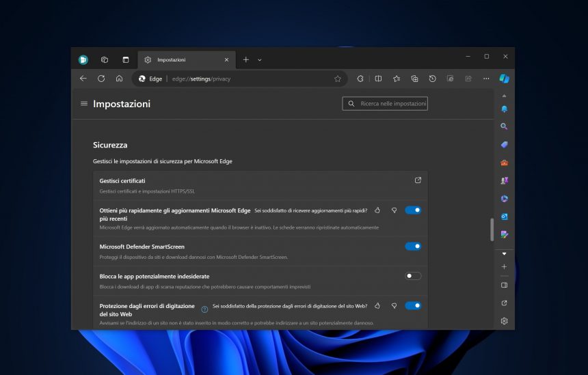Click thumbs up for faster updates feedback
This screenshot has height=375, width=588.
click(377, 210)
